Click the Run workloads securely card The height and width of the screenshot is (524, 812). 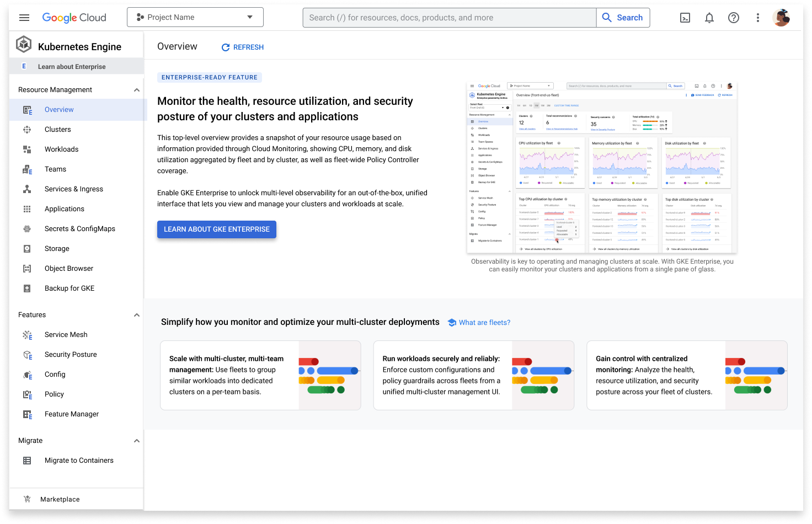tap(474, 375)
